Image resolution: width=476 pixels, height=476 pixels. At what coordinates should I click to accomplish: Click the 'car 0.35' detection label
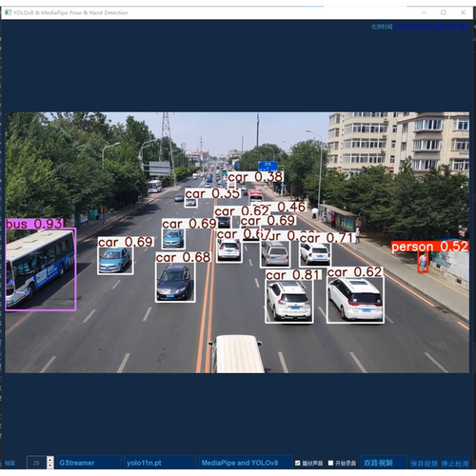212,193
